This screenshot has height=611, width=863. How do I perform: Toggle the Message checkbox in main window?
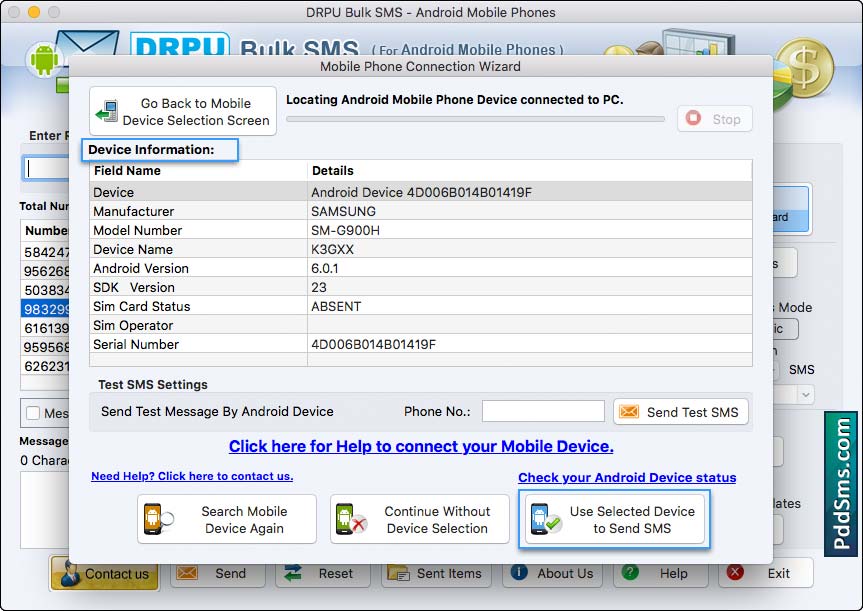point(33,413)
